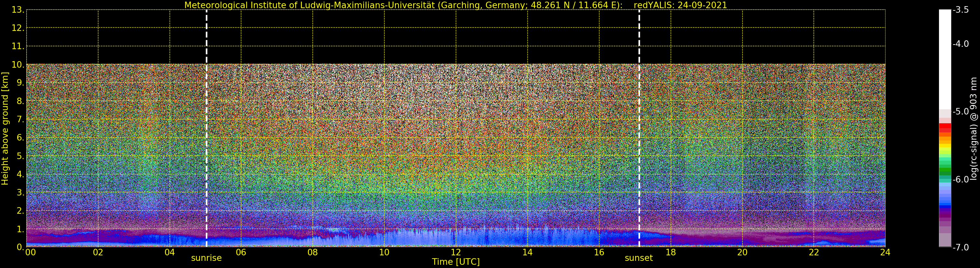Click the "20" tick on the time axis
This screenshot has width=980, height=268.
coord(742,252)
